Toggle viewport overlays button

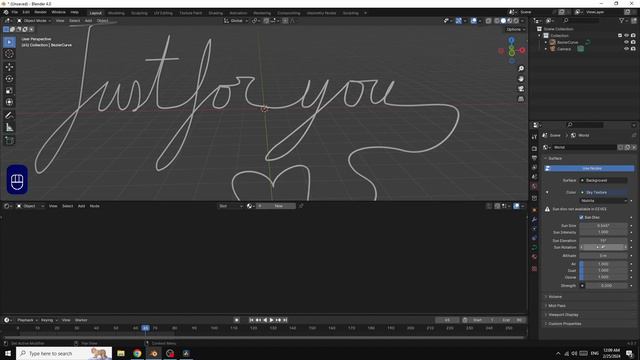point(473,21)
